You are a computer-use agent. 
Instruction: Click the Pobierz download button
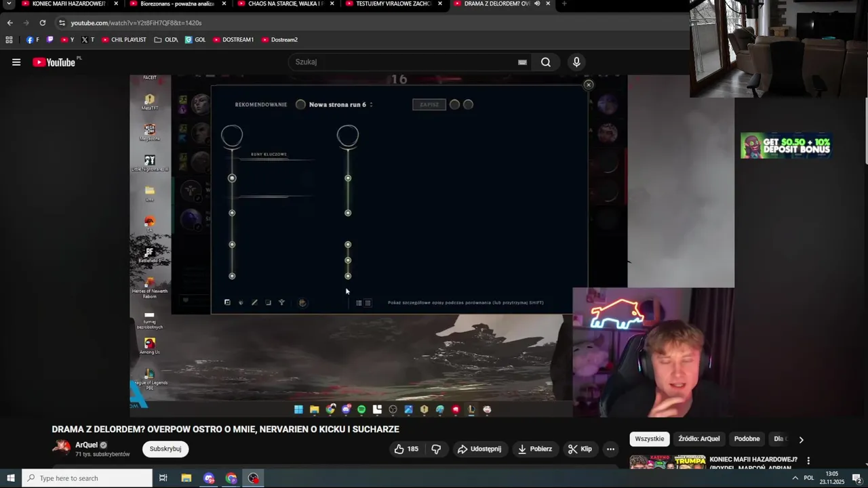coord(535,449)
